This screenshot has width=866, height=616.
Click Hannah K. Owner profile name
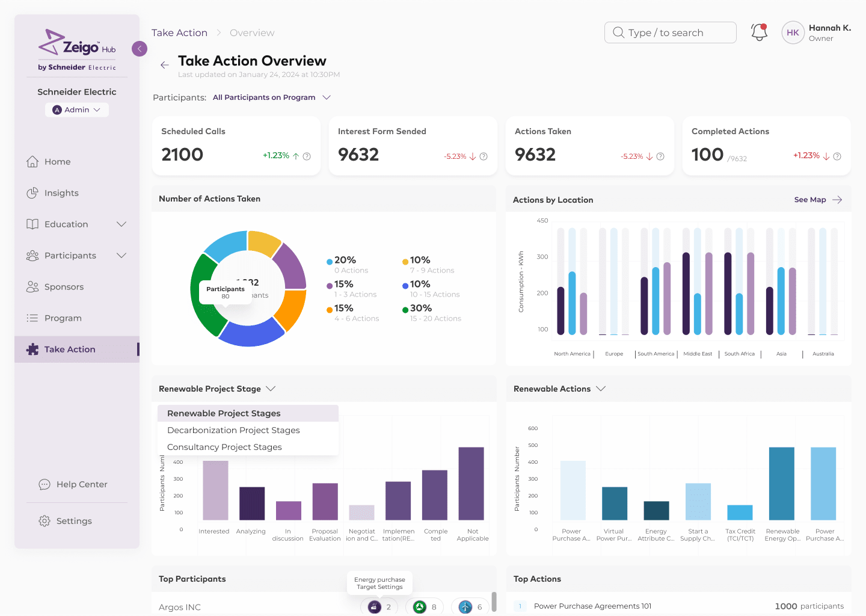click(829, 32)
